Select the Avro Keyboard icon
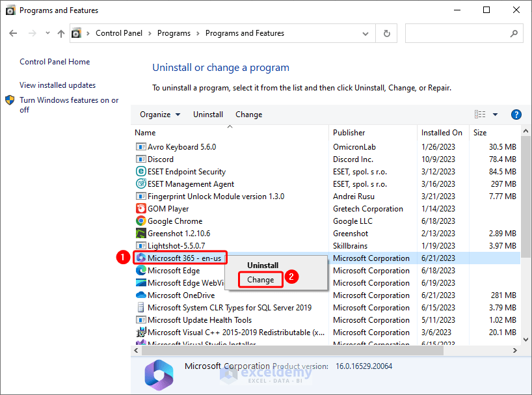The height and width of the screenshot is (395, 532). tap(140, 146)
